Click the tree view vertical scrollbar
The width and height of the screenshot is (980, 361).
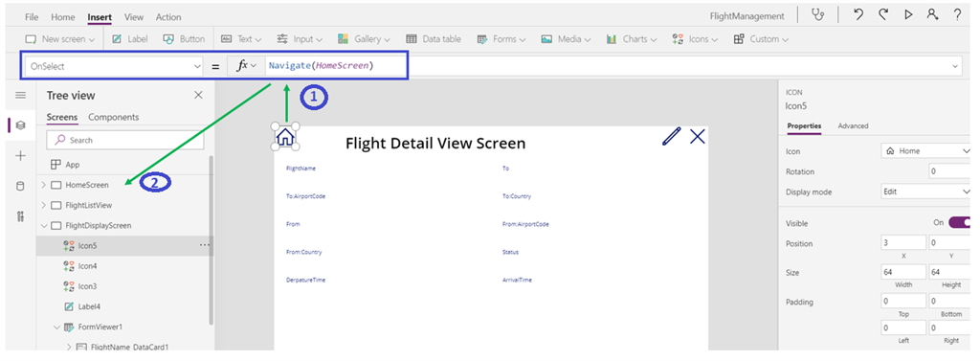coord(211,241)
